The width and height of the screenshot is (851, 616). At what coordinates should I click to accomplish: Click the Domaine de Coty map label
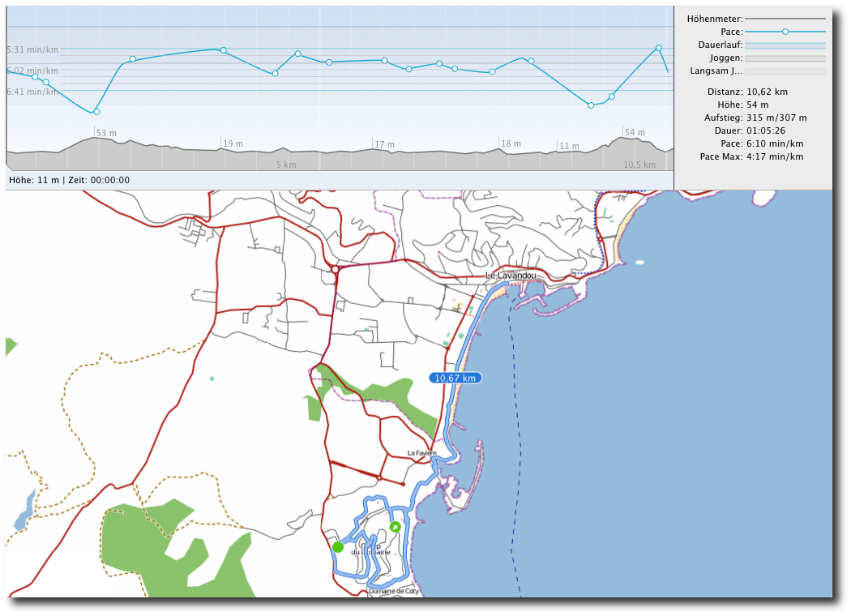393,591
